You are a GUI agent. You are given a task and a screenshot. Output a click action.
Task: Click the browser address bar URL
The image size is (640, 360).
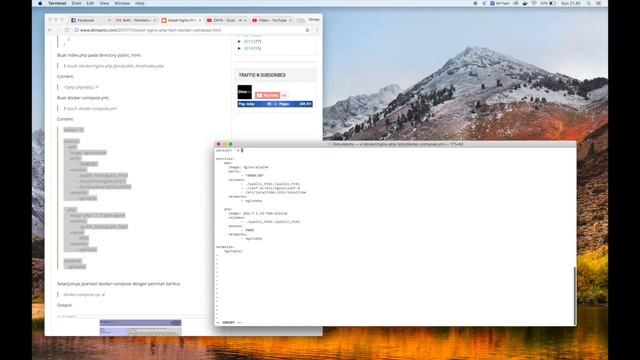pyautogui.click(x=150, y=30)
